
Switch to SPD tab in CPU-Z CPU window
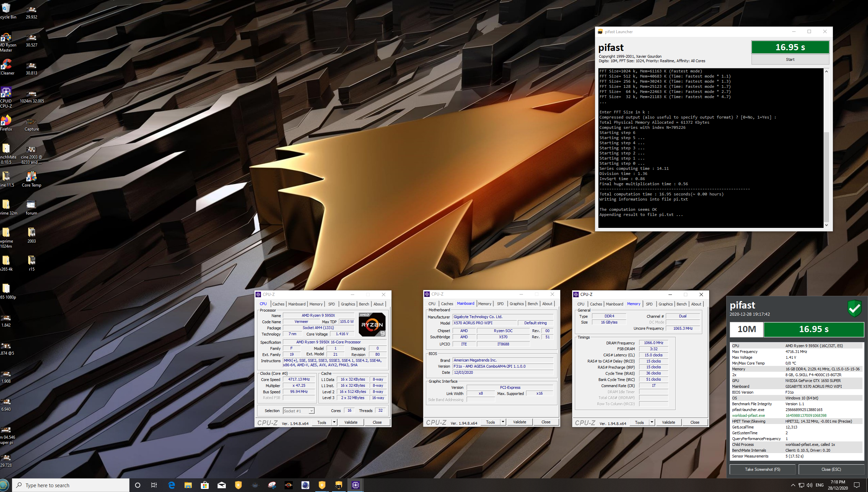coord(331,304)
